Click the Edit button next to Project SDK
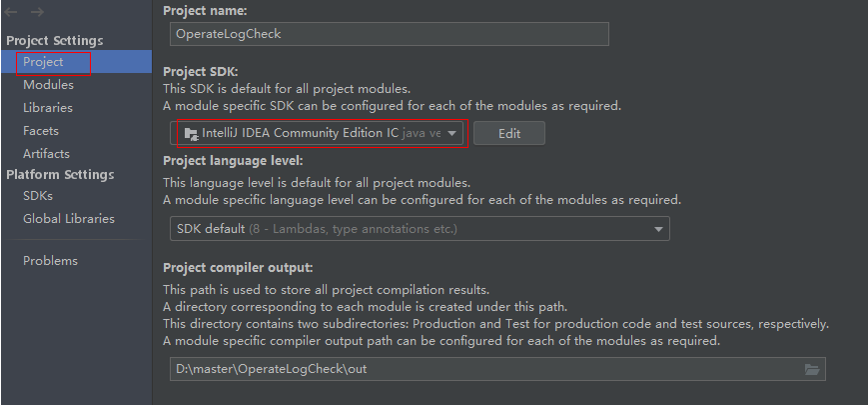Image resolution: width=868 pixels, height=405 pixels. [508, 133]
